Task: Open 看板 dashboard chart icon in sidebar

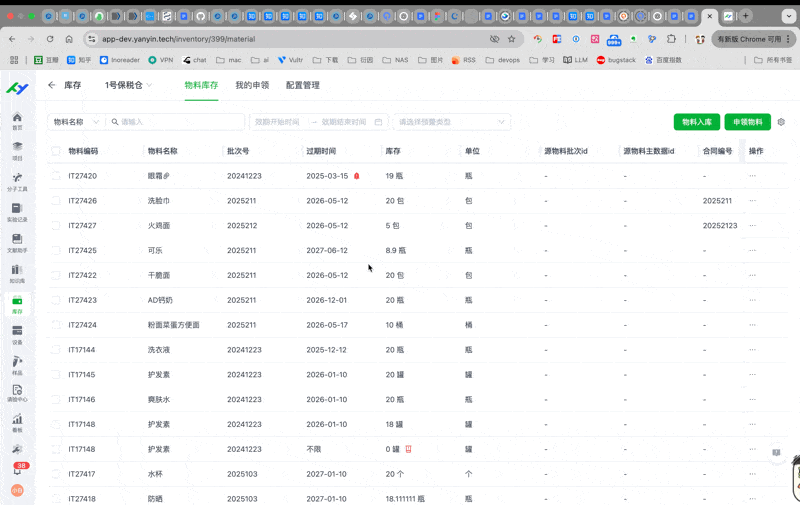Action: tap(17, 422)
